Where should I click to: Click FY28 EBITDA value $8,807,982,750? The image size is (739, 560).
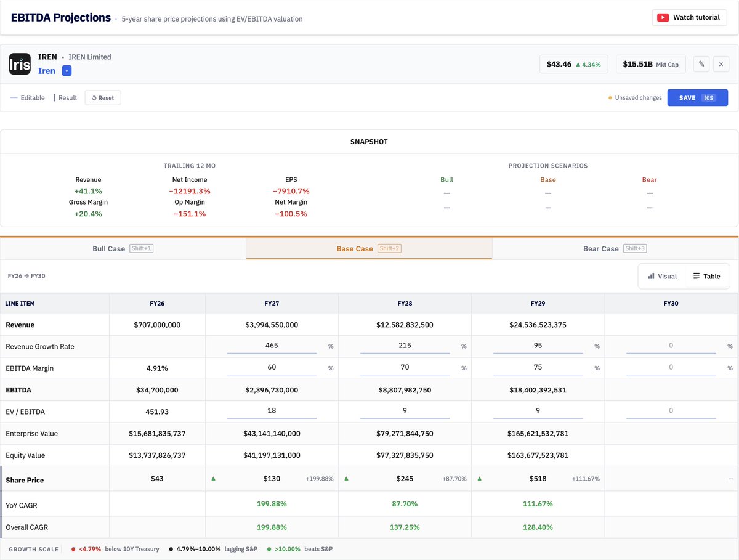click(405, 390)
